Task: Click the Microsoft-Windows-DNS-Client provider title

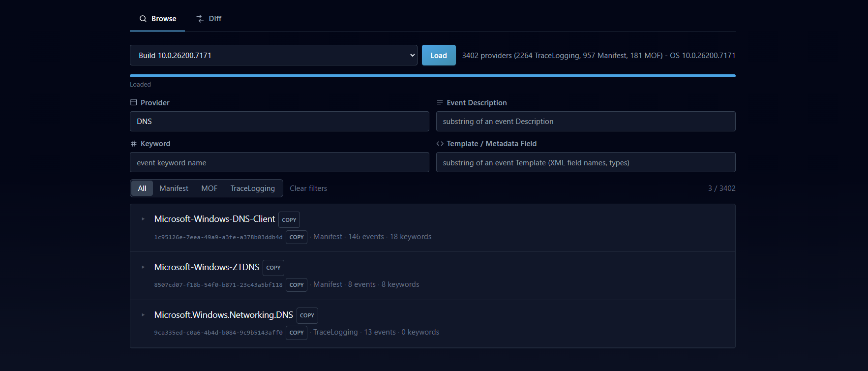Action: pyautogui.click(x=214, y=219)
